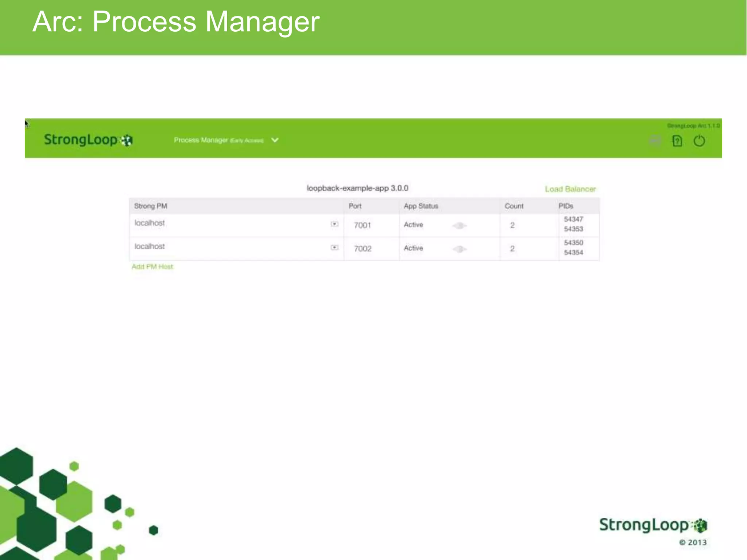Click the StrongLoop logo in the app header
The width and height of the screenshot is (747, 560).
(x=88, y=140)
